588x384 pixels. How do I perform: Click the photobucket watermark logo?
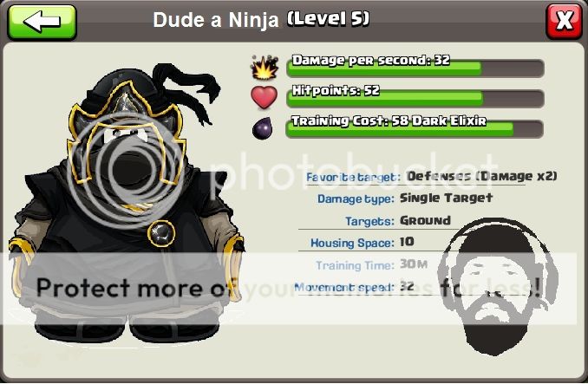coord(287,171)
